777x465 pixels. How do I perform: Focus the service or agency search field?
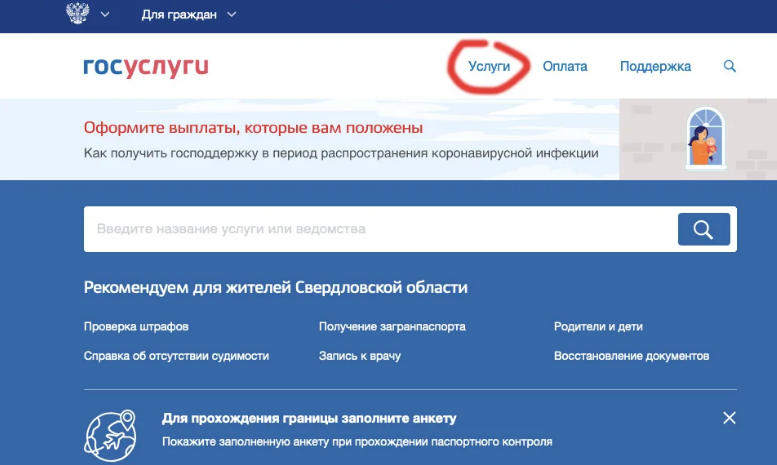[381, 229]
